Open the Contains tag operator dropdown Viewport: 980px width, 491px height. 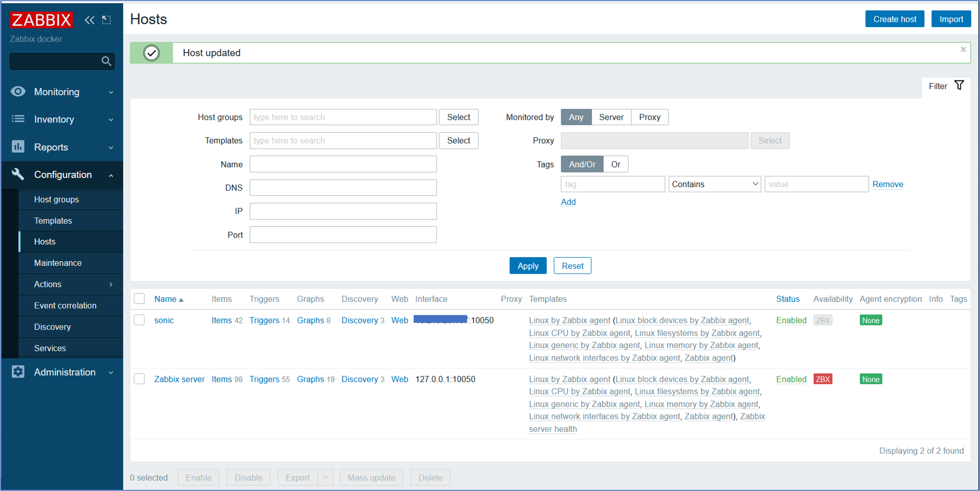coord(714,184)
